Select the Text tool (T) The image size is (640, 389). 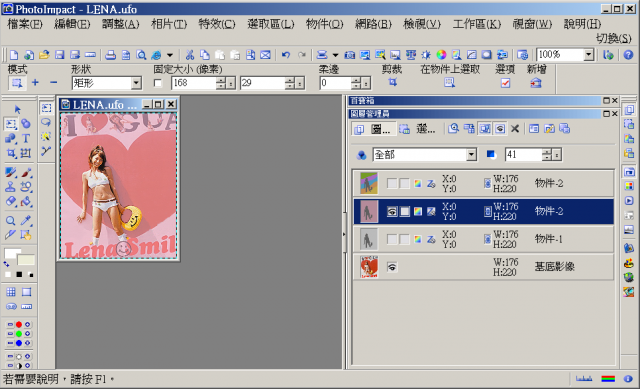pos(26,139)
